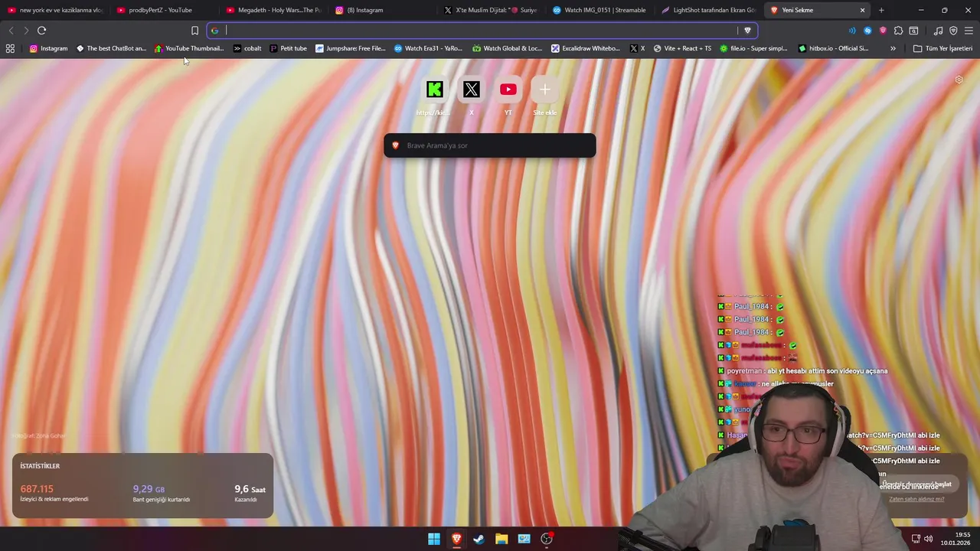Open Windows Start menu

434,539
